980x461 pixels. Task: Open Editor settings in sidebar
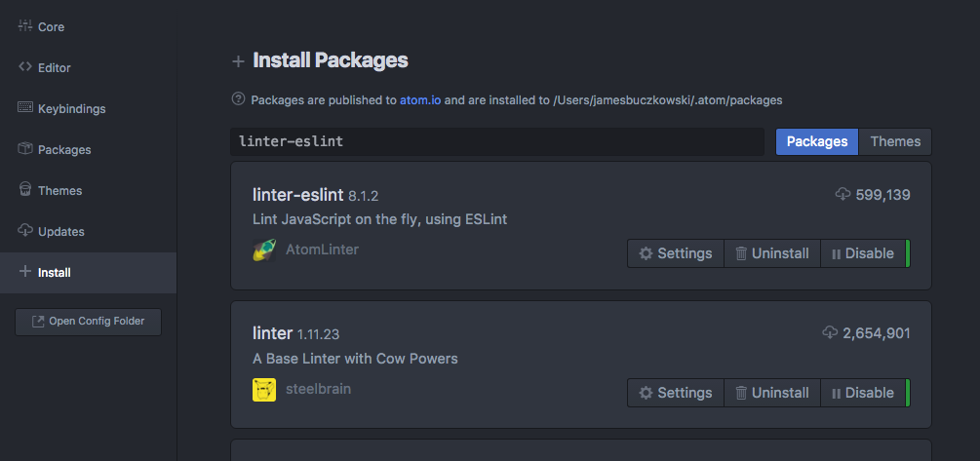coord(54,67)
